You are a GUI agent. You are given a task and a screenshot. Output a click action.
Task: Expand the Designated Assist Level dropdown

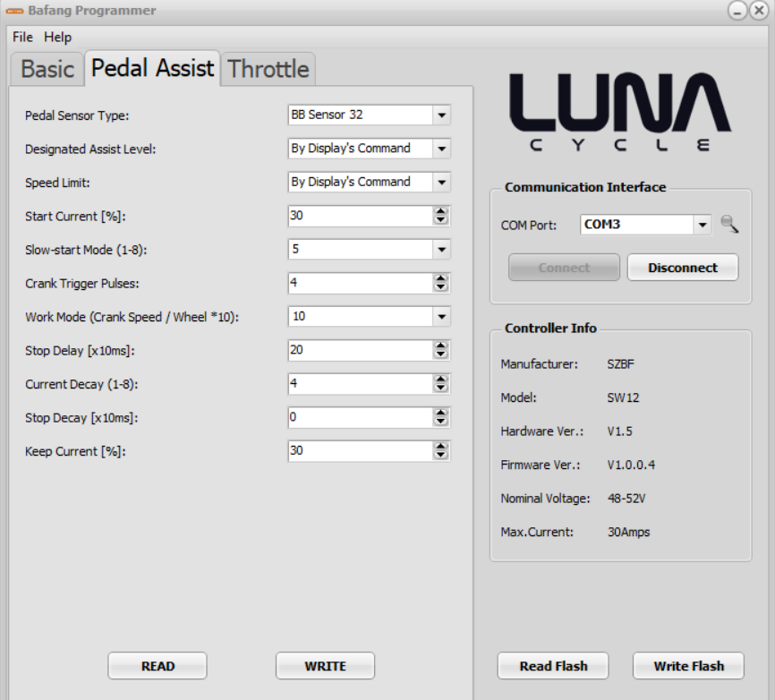coord(440,149)
